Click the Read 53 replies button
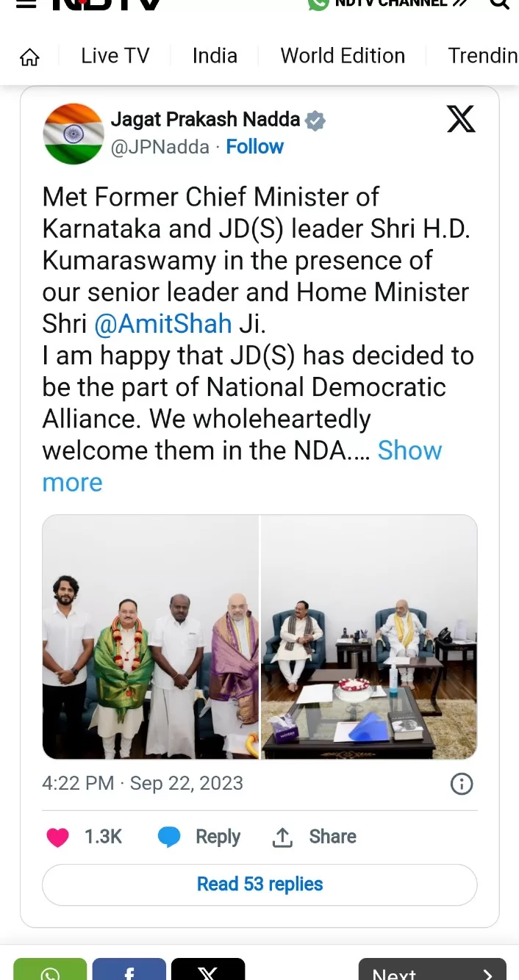Image resolution: width=519 pixels, height=980 pixels. (x=259, y=884)
